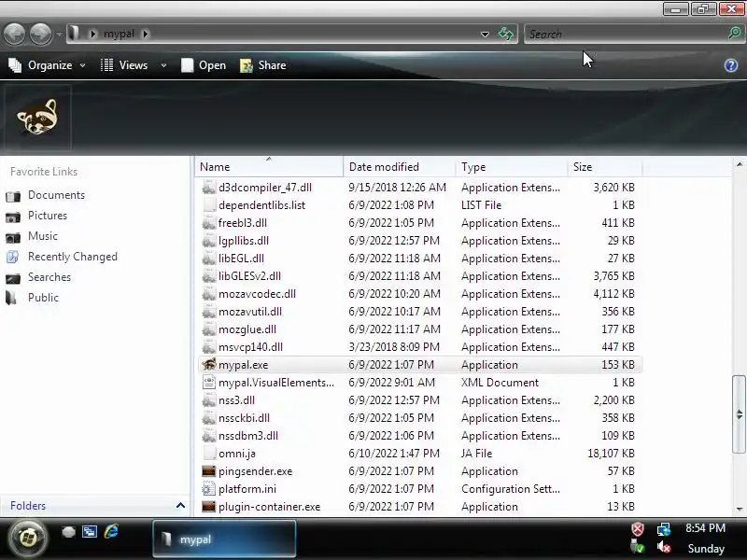Click the mypal taskbar button
The image size is (747, 560).
point(224,539)
